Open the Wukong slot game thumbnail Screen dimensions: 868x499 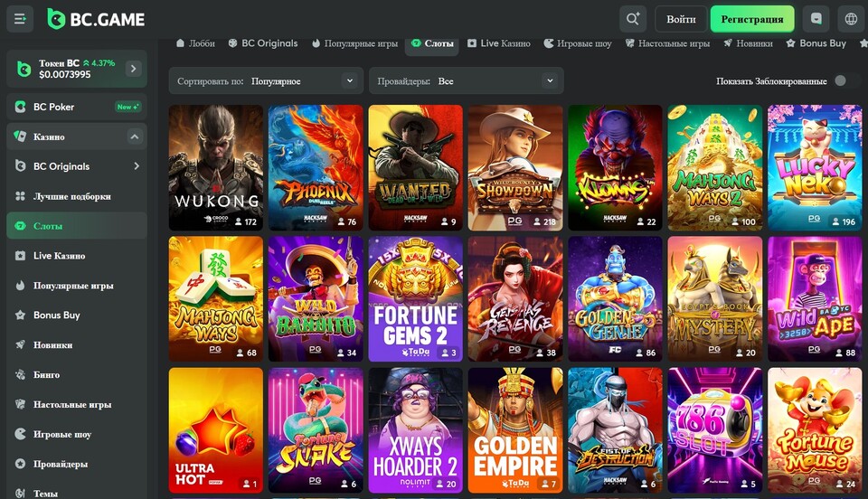tap(216, 167)
